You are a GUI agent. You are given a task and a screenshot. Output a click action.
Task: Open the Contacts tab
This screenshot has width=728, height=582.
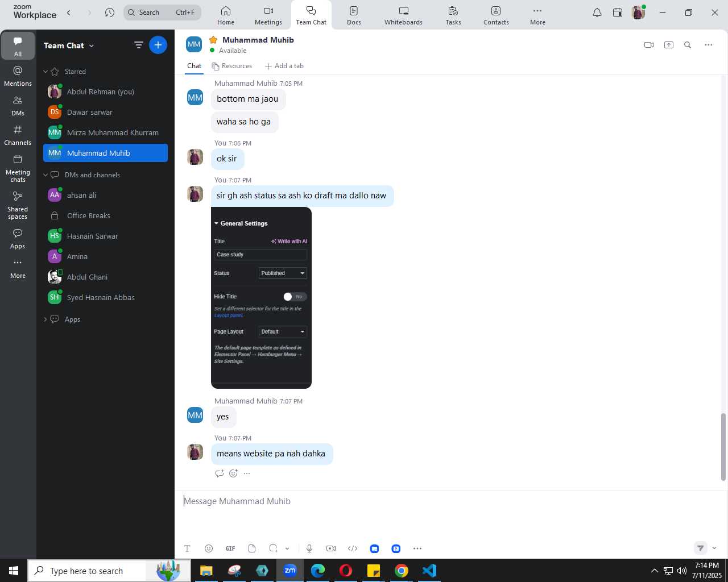tap(496, 15)
